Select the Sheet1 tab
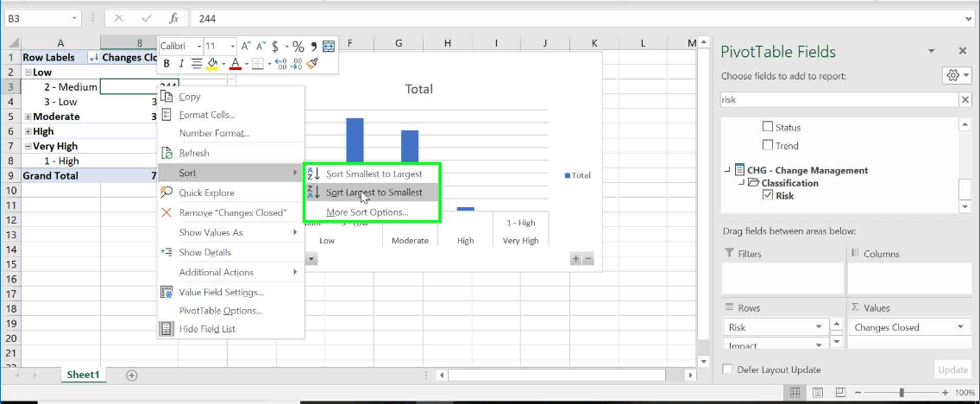This screenshot has height=404, width=980. (83, 376)
